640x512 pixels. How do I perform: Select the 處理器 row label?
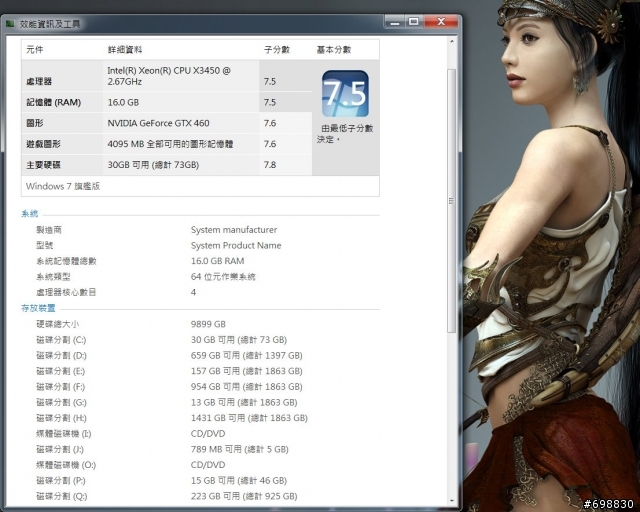pyautogui.click(x=39, y=81)
